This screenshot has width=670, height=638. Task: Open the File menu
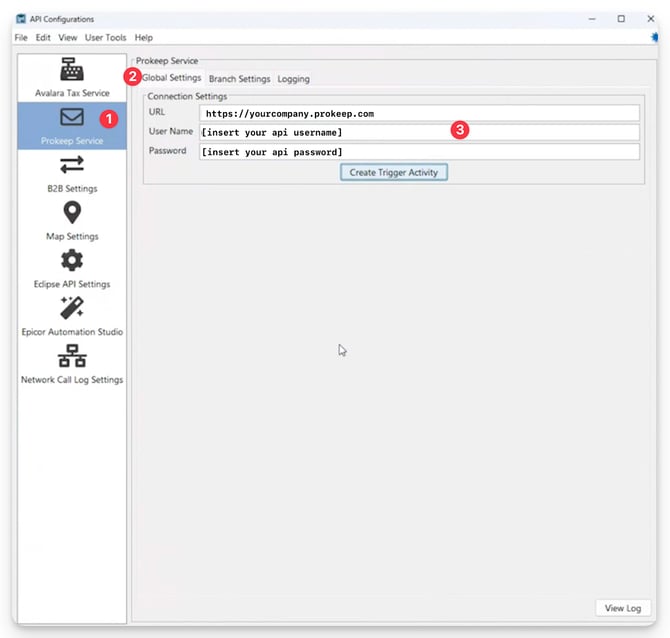tap(21, 37)
